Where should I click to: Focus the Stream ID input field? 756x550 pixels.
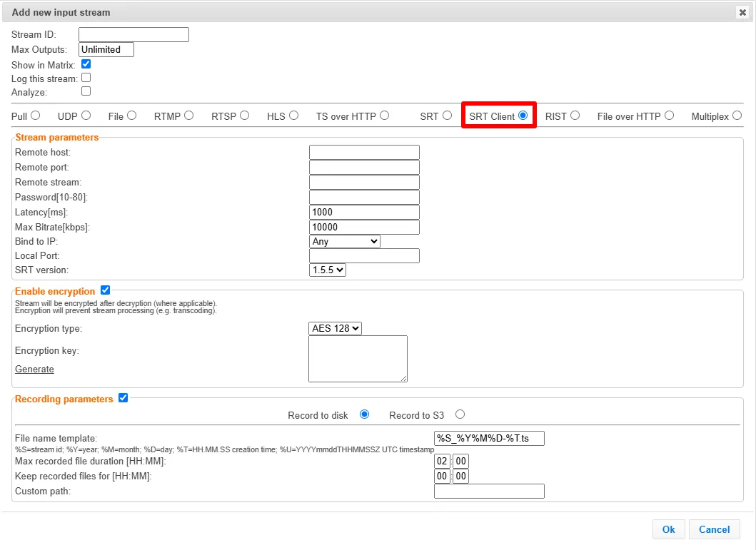pos(134,35)
